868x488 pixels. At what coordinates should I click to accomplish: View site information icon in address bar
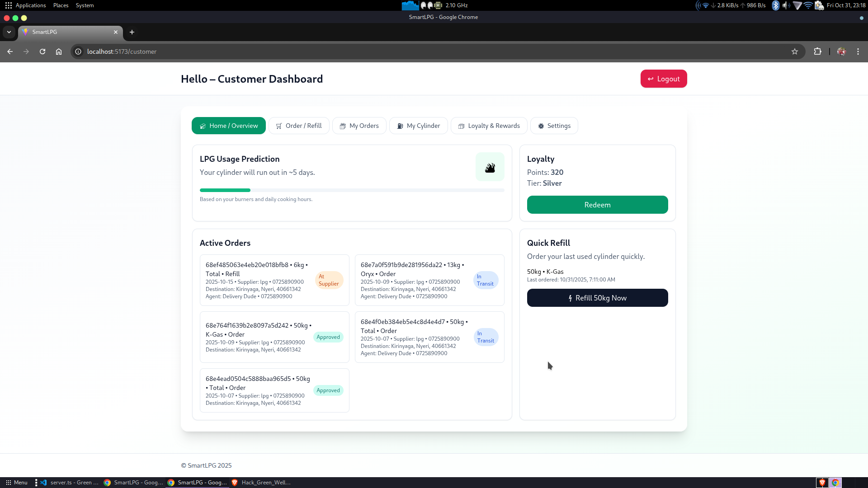pos(78,52)
